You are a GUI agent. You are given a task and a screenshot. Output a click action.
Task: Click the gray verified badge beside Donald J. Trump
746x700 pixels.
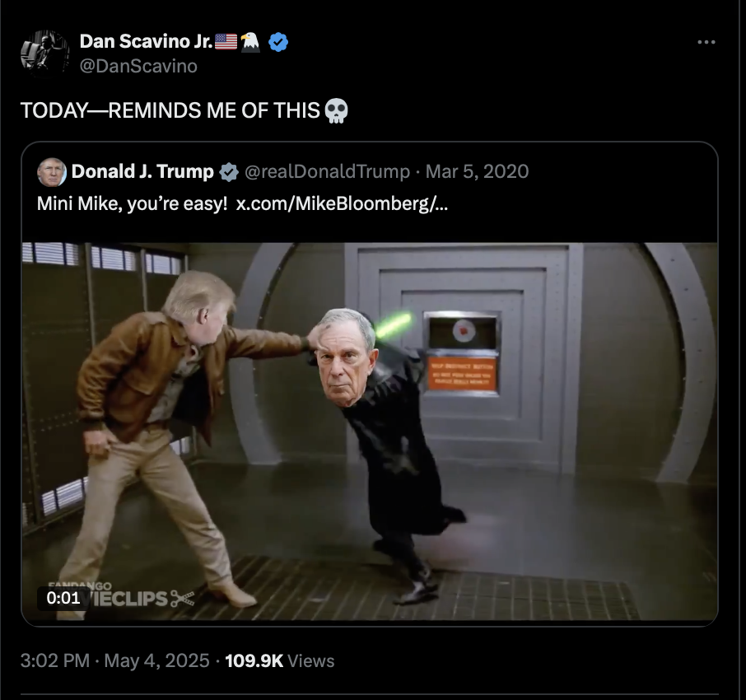click(229, 172)
